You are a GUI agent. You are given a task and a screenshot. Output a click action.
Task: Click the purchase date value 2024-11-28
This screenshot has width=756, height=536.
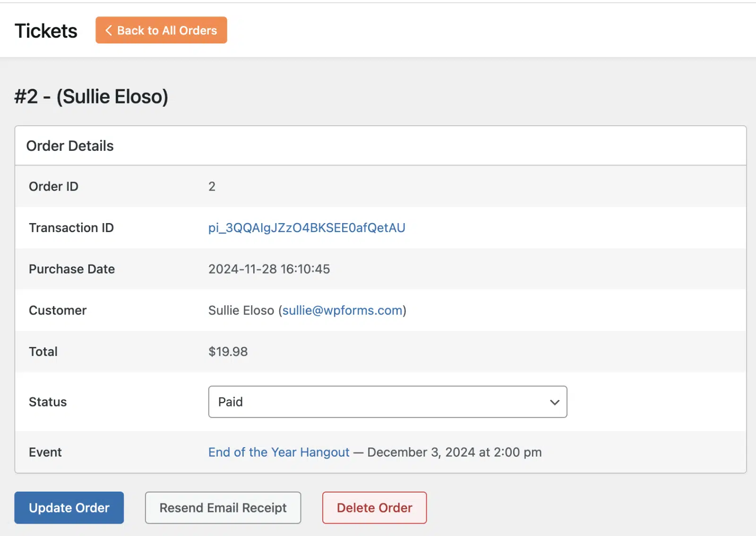242,269
